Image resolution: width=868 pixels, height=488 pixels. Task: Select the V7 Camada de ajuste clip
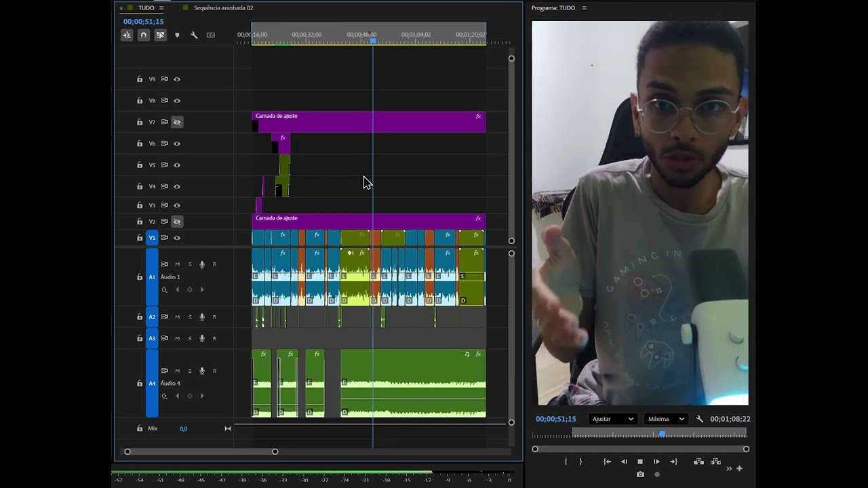(369, 122)
